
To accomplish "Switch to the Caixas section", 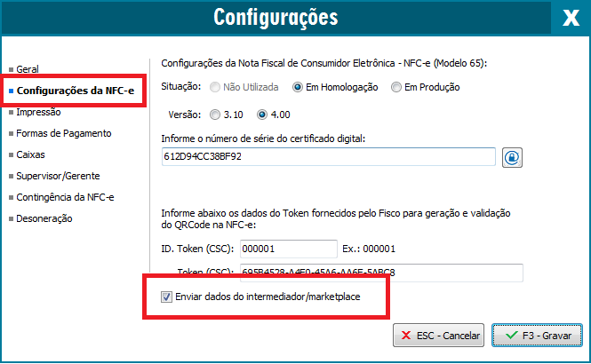I will 31,155.
